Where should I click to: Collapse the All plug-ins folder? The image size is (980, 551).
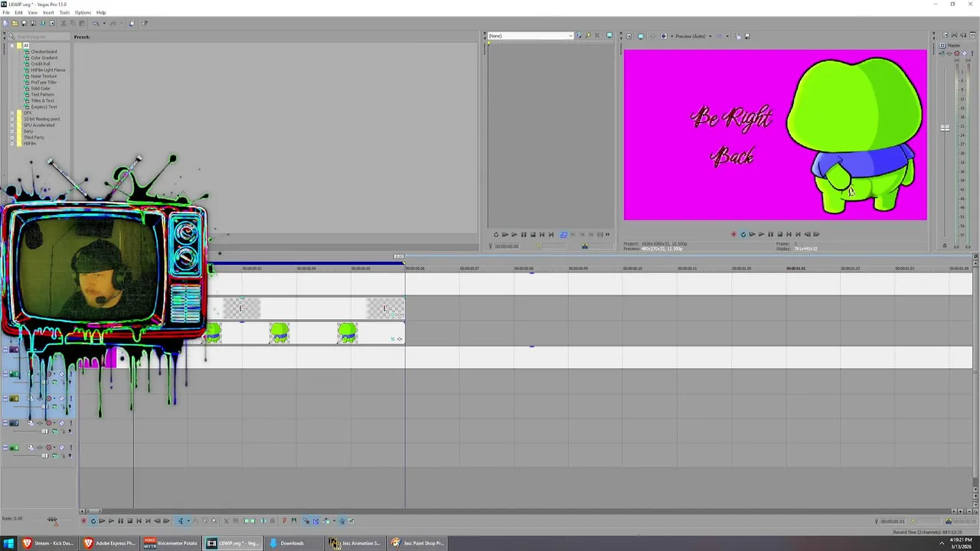pos(12,46)
